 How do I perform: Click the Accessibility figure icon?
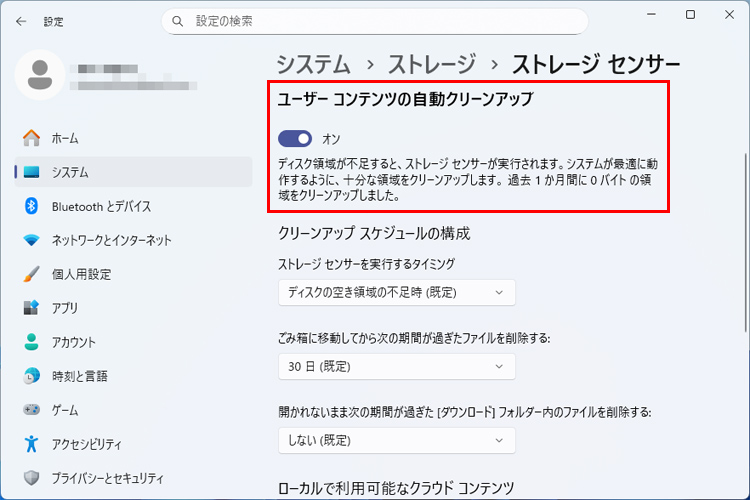point(31,444)
